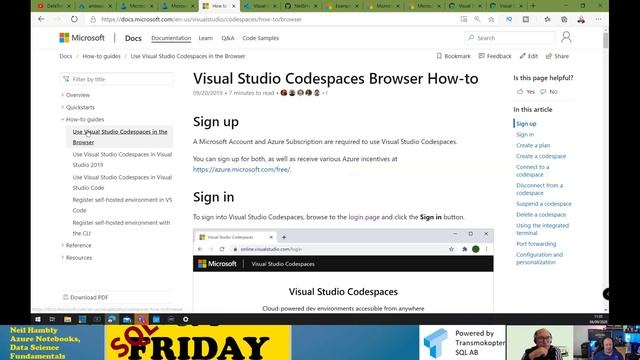The width and height of the screenshot is (640, 360).
Task: Click the Docs brand link in header
Action: (x=133, y=38)
